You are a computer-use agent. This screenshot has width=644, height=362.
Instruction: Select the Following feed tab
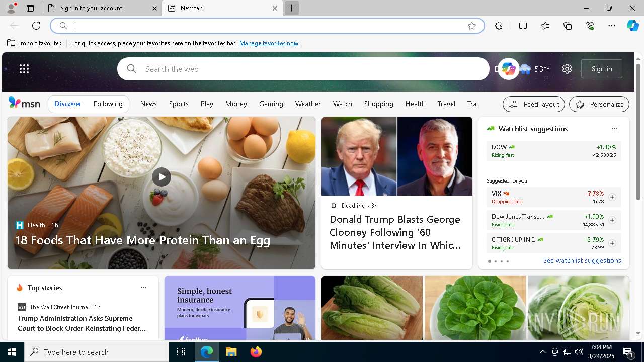pyautogui.click(x=108, y=104)
